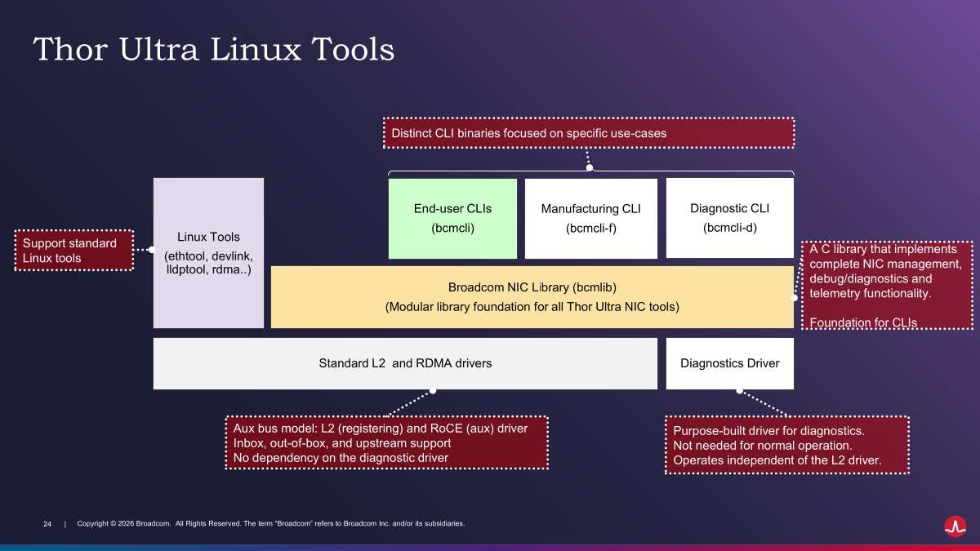Select the End-user CLIs (bcmcli) box
This screenshot has height=551, width=980.
452,218
